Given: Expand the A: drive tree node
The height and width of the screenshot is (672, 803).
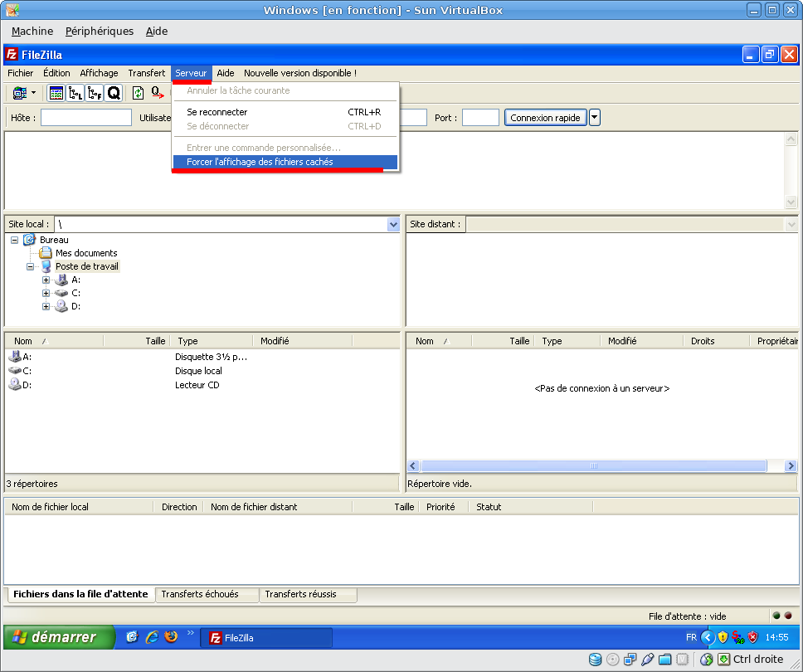Looking at the screenshot, I should (46, 280).
